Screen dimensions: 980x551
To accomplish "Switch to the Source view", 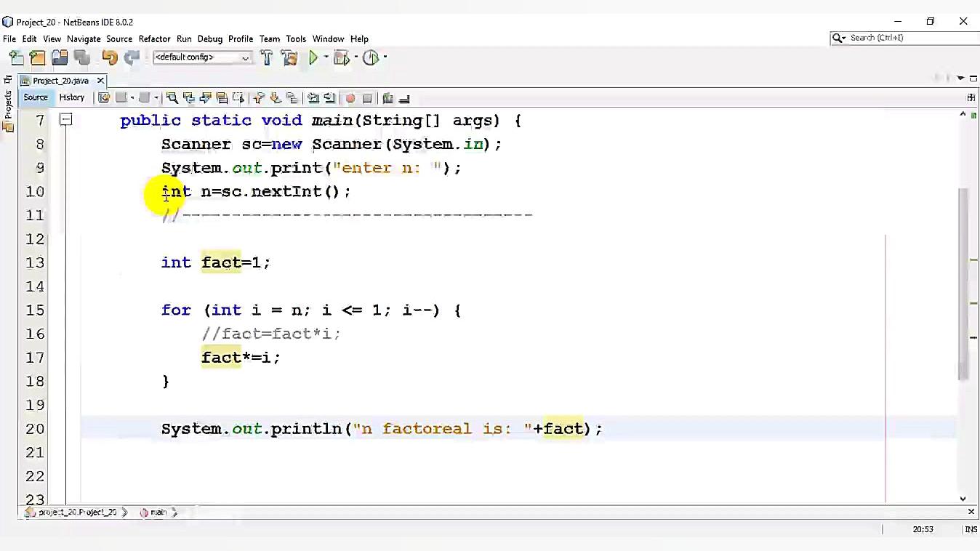I will 36,98.
